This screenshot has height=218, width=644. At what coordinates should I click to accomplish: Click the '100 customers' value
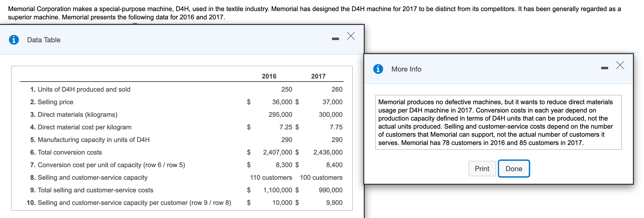pos(321,177)
